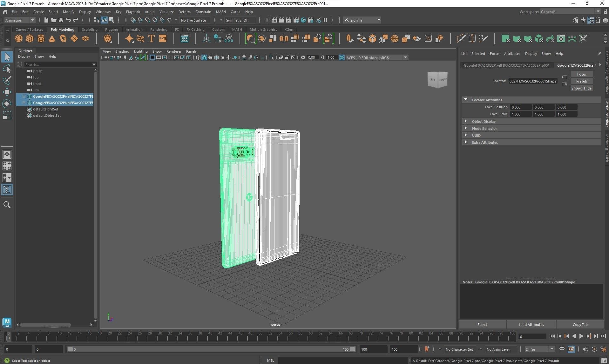Click the Freeze Transformations shelf icon
This screenshot has height=364, width=609.
point(229,39)
